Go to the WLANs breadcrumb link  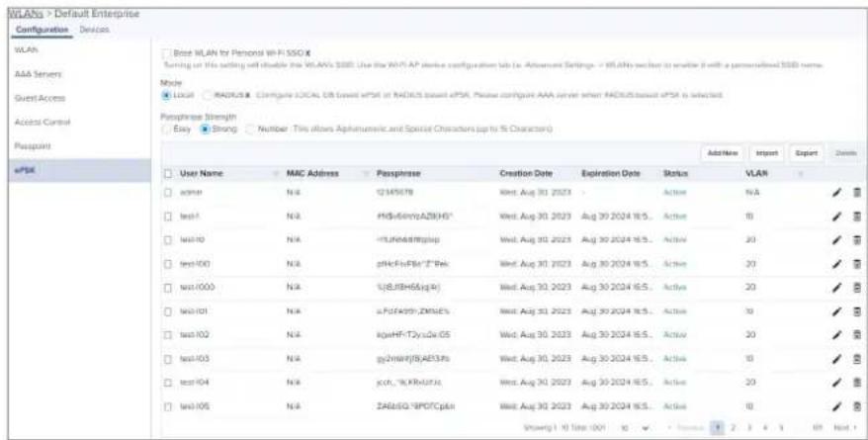tap(25, 13)
